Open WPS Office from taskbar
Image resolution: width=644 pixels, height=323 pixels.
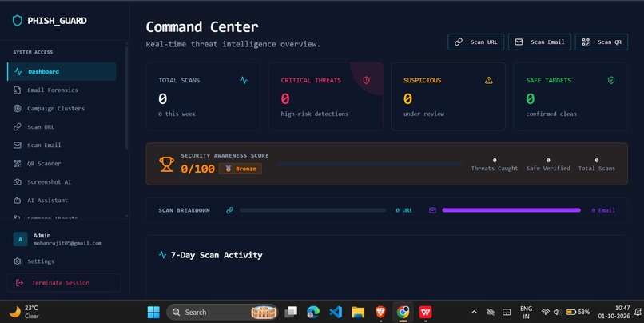426,313
